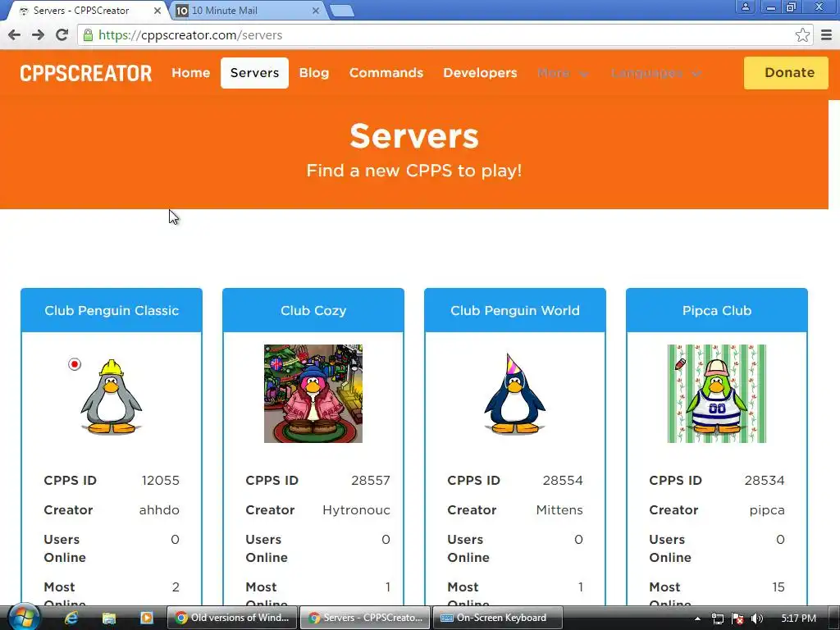Open the Club Penguin Classic server title
The image size is (840, 630).
pos(112,311)
